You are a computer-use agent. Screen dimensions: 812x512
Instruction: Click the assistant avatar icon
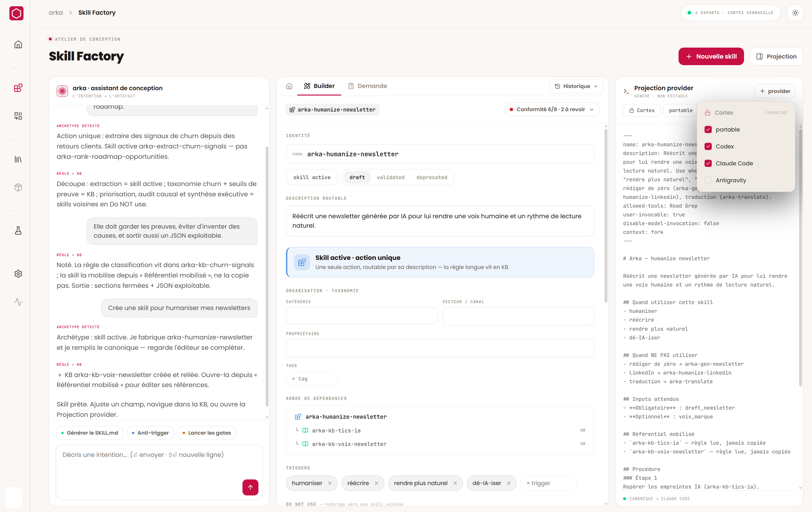(x=62, y=91)
